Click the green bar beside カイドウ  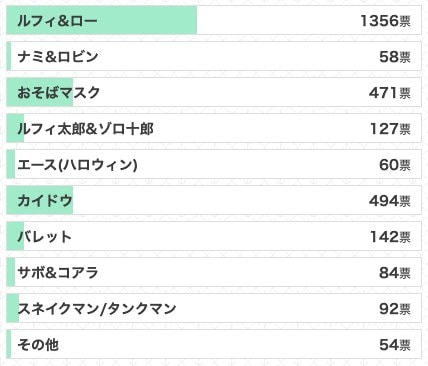40,200
